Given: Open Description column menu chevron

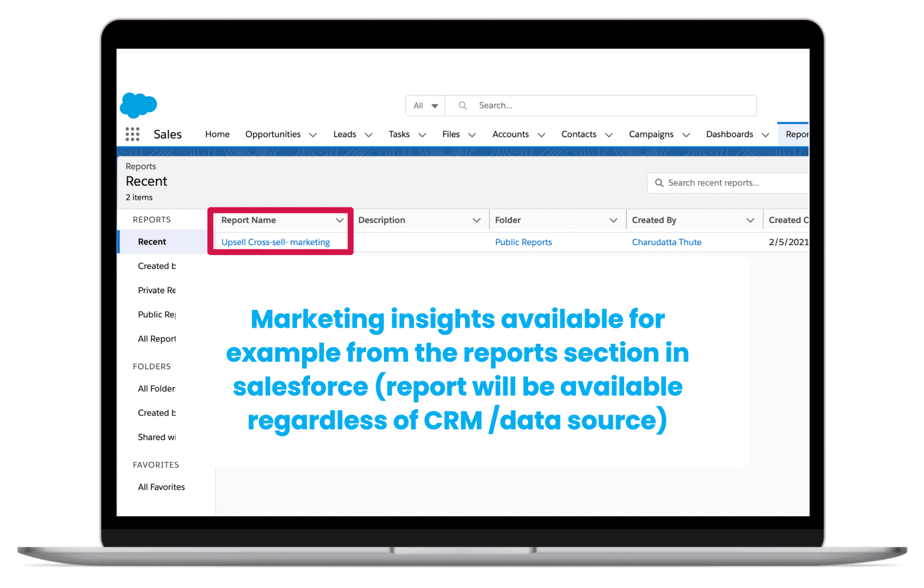Looking at the screenshot, I should [x=477, y=220].
